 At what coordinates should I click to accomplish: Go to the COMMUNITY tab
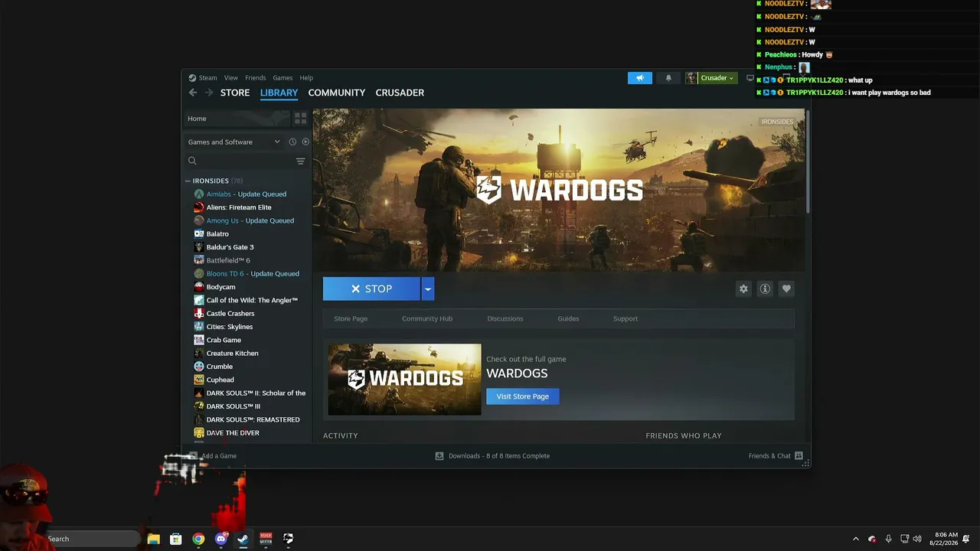(337, 93)
